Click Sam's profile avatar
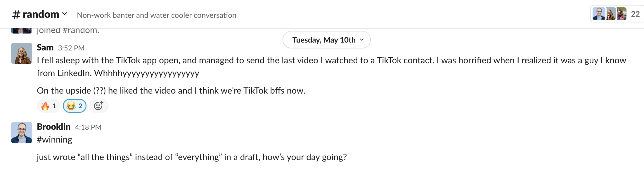This screenshot has width=644, height=172. 22,53
